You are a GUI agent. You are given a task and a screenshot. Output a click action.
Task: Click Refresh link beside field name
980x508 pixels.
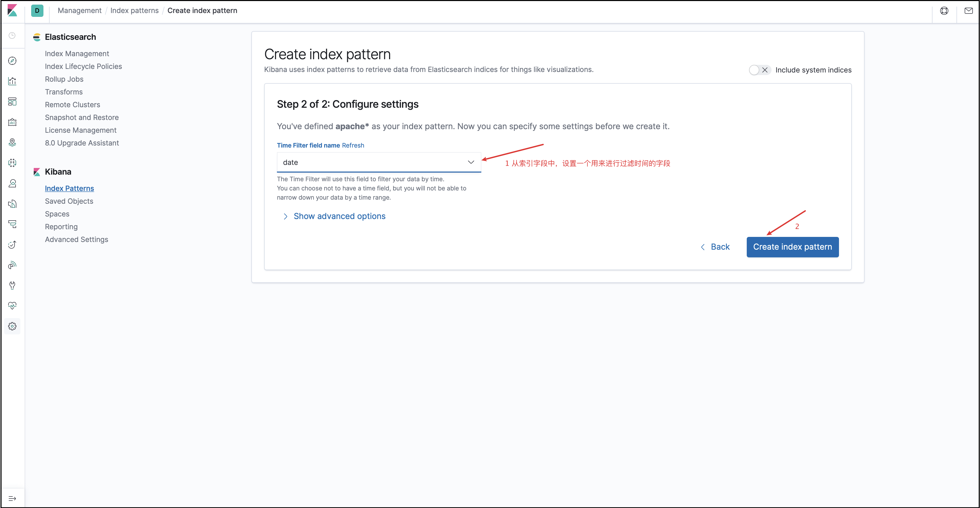click(353, 145)
